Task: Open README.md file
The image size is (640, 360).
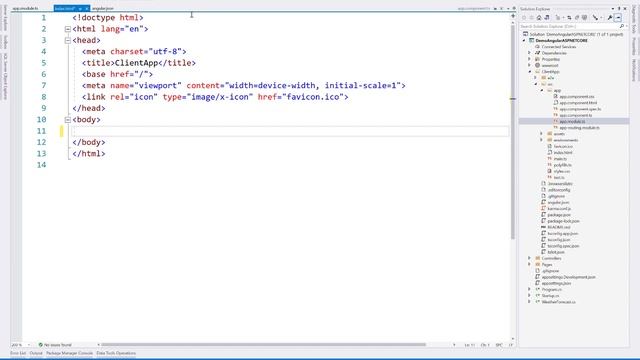Action: pos(559,227)
